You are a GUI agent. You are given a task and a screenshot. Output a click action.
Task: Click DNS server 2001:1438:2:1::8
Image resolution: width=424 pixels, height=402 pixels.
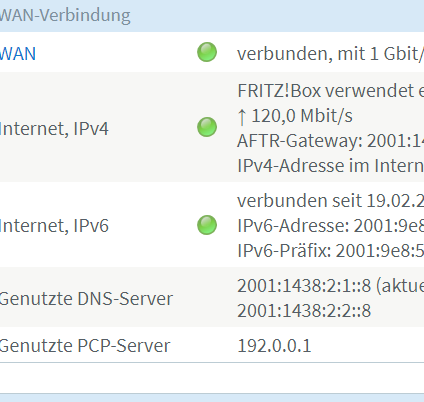point(304,286)
